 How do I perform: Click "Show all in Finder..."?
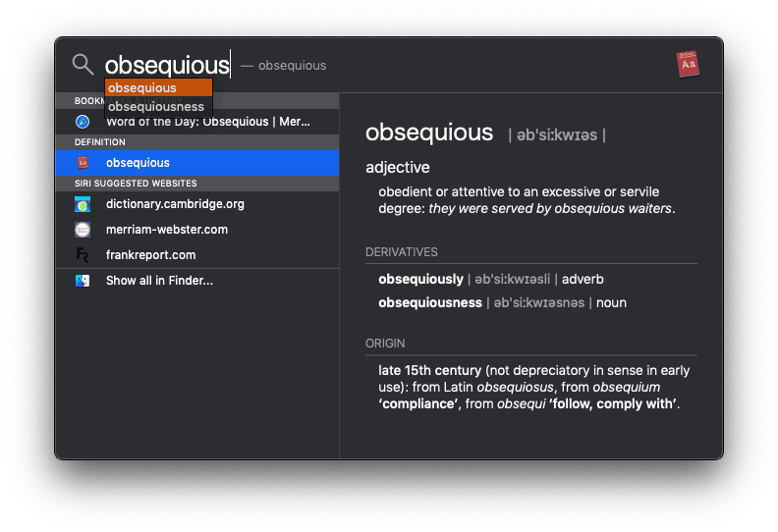pyautogui.click(x=159, y=281)
